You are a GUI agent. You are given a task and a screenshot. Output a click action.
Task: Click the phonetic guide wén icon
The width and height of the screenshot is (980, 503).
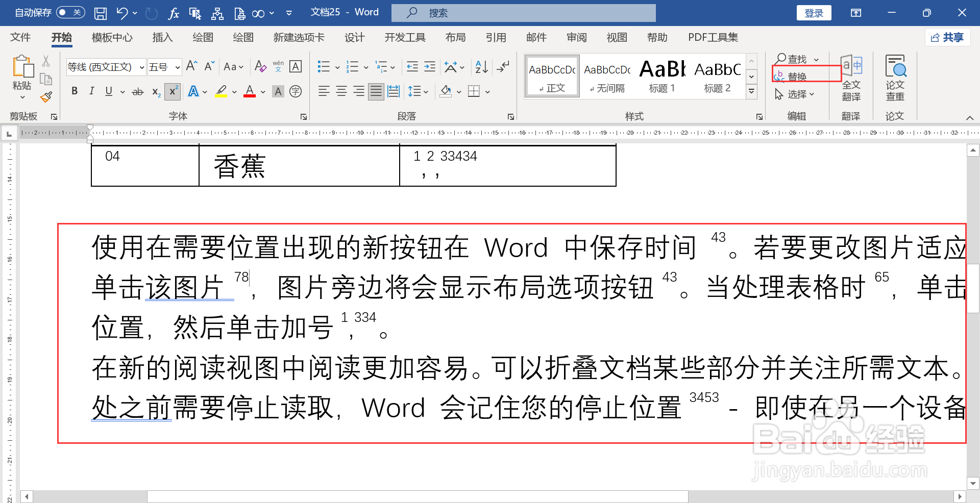pos(278,66)
